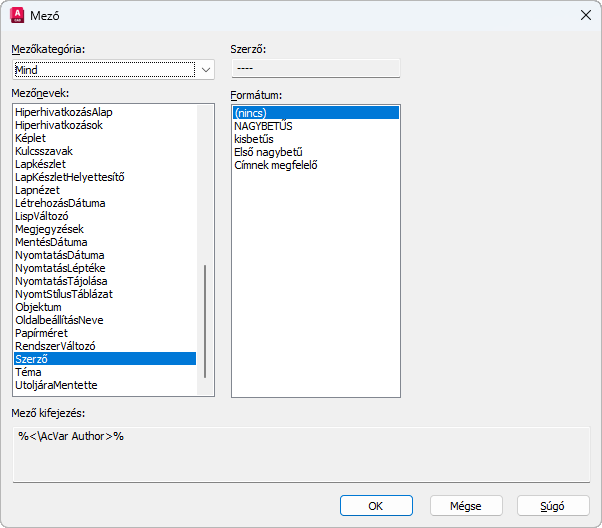
Task: Select the (nincs) format entry
Action: [x=250, y=113]
